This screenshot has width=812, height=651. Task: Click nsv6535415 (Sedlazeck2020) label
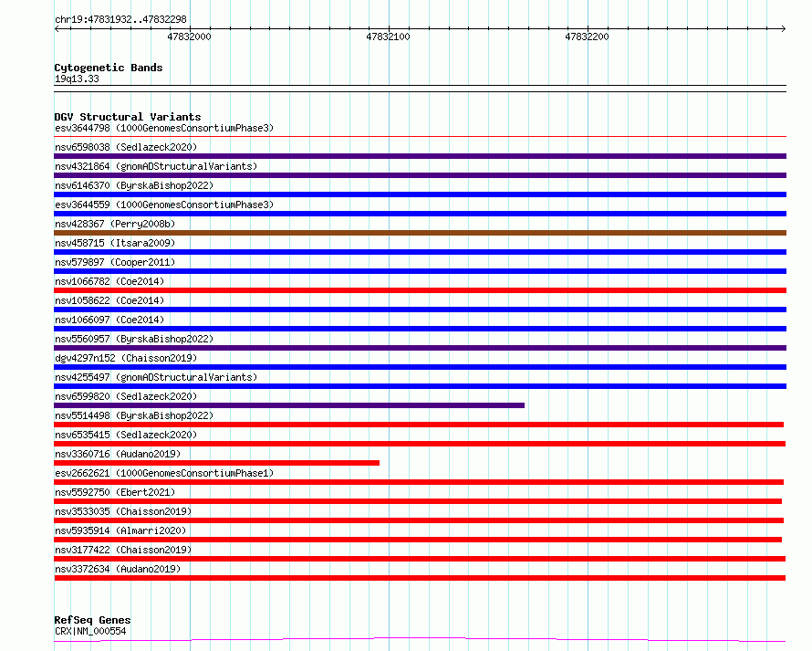[126, 435]
